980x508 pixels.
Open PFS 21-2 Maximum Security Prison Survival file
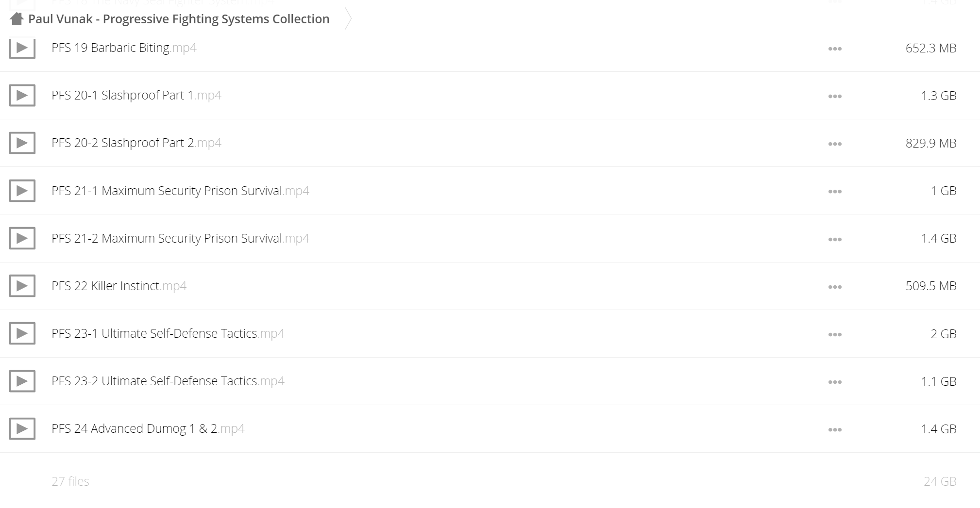(x=180, y=238)
